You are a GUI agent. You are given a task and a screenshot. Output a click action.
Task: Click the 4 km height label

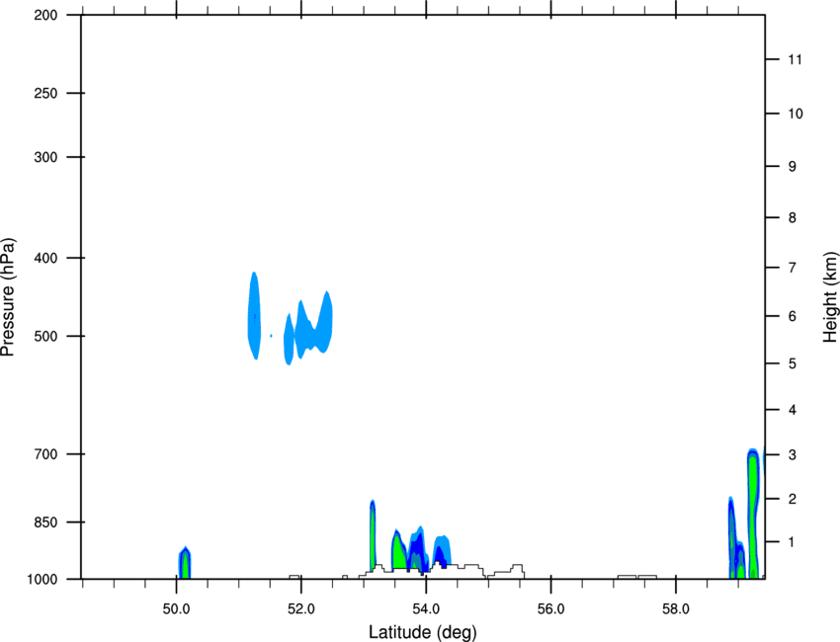tap(793, 410)
